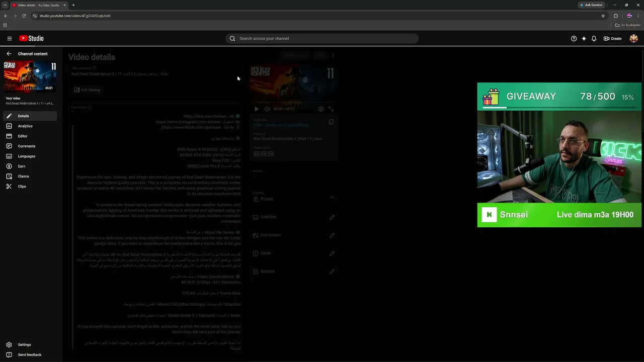Open Clips in the sidebar

30,187
